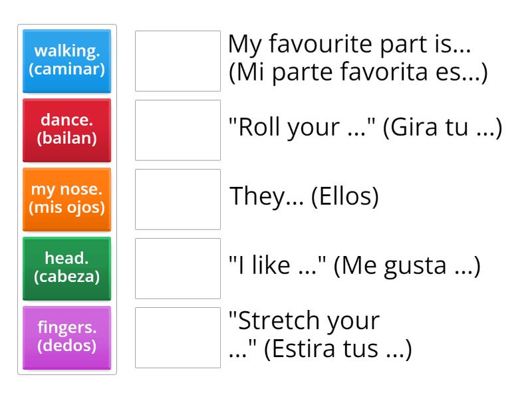
Task: Click the answer box beside 'I like ...'
Action: (178, 269)
